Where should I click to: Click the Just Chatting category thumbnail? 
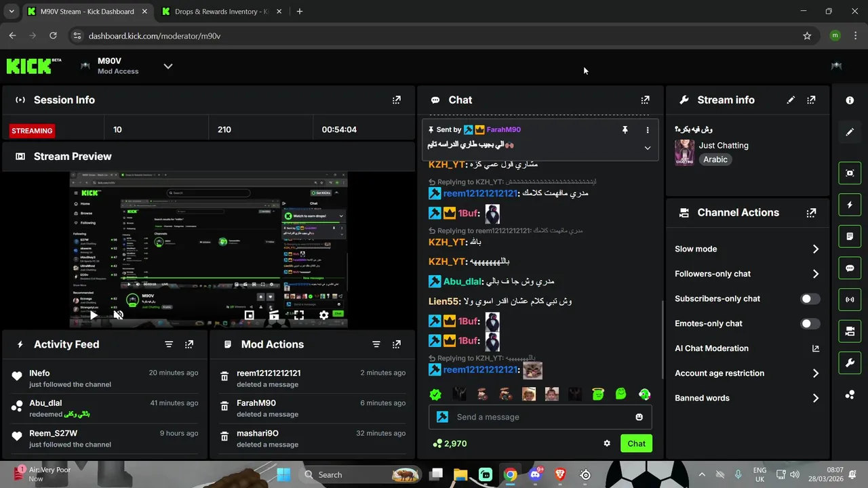pyautogui.click(x=684, y=152)
